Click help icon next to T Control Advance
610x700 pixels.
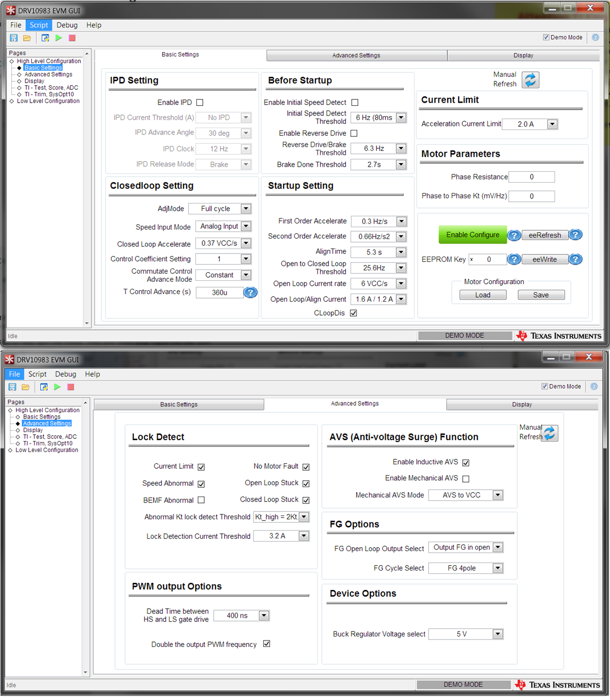tap(250, 292)
